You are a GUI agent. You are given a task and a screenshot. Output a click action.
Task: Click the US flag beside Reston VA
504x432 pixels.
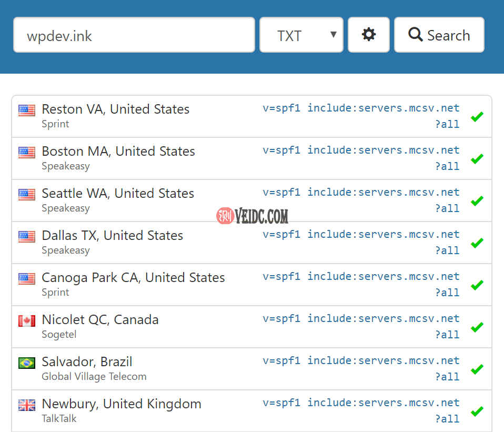tap(27, 110)
